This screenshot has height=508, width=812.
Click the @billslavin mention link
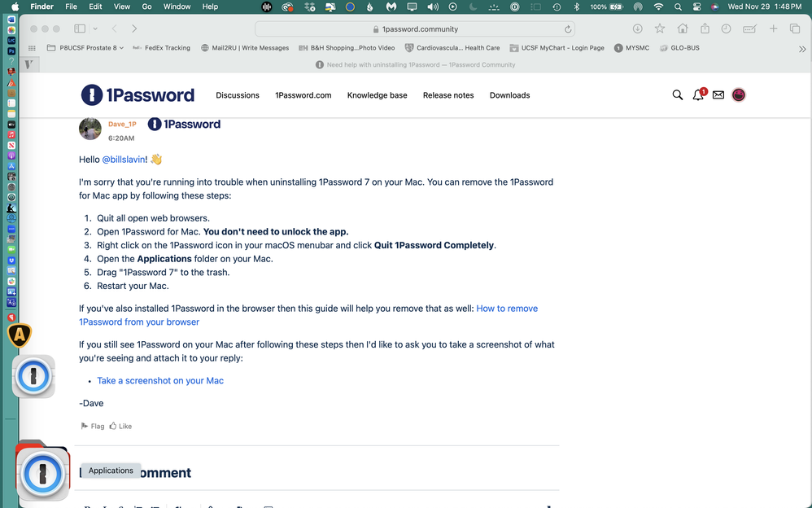pyautogui.click(x=124, y=160)
